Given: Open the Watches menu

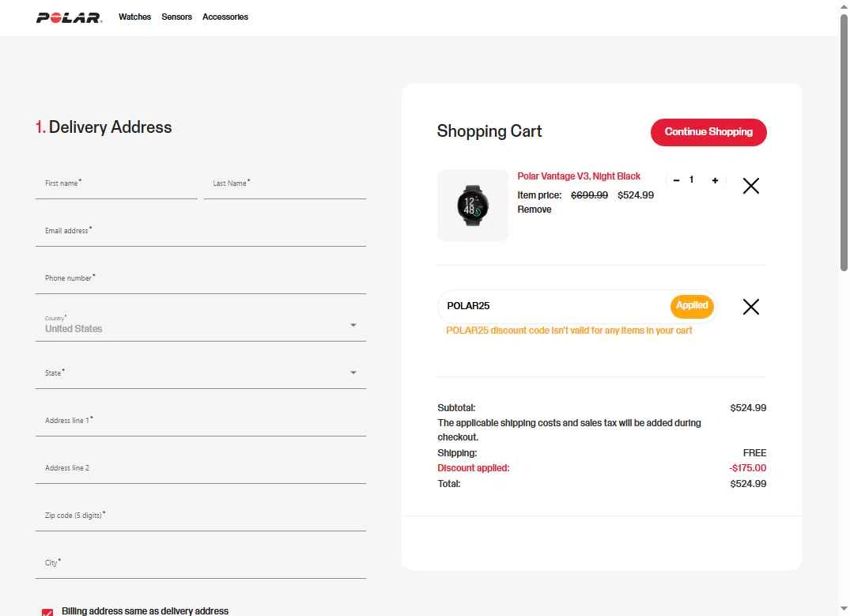Looking at the screenshot, I should pos(135,17).
